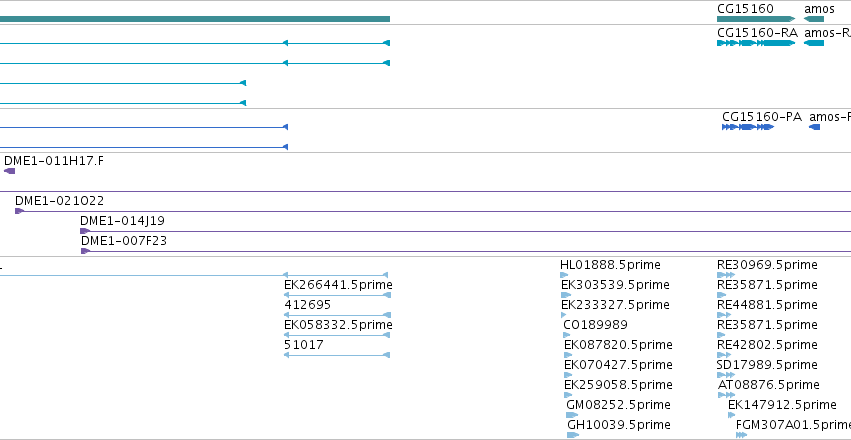
Task: Select the CG15160-RA transcript glyph
Action: click(756, 43)
